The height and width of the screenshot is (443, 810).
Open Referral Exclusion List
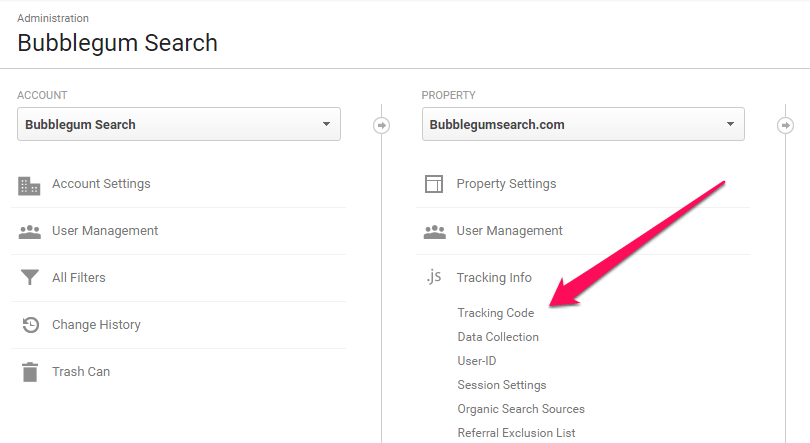(516, 433)
